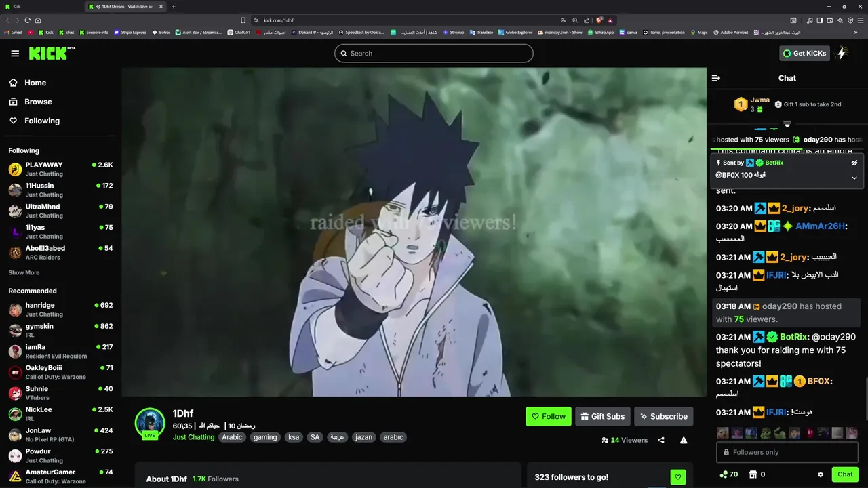This screenshot has width=868, height=488.
Task: Open PLAYAWAY channel in Following list
Action: [60, 169]
